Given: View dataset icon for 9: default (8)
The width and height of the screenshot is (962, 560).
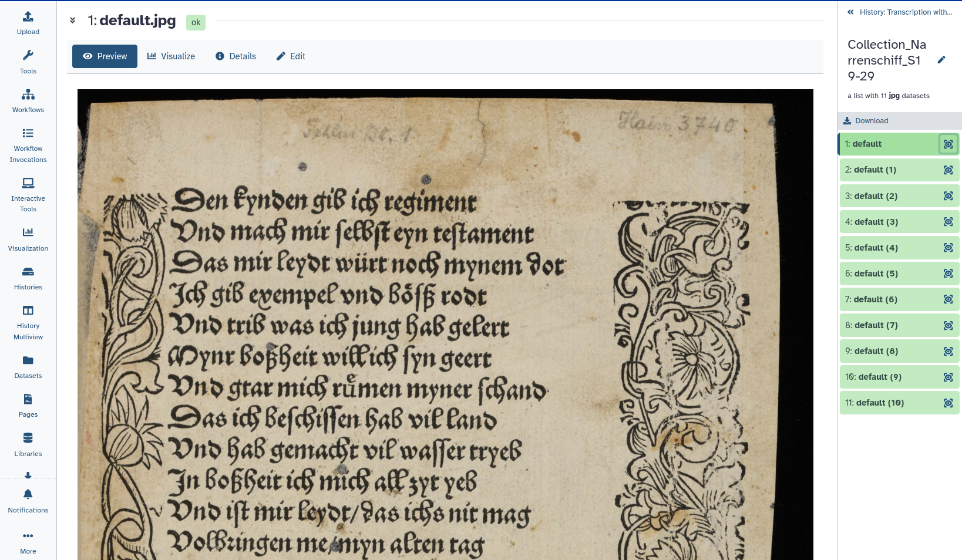Looking at the screenshot, I should (948, 351).
